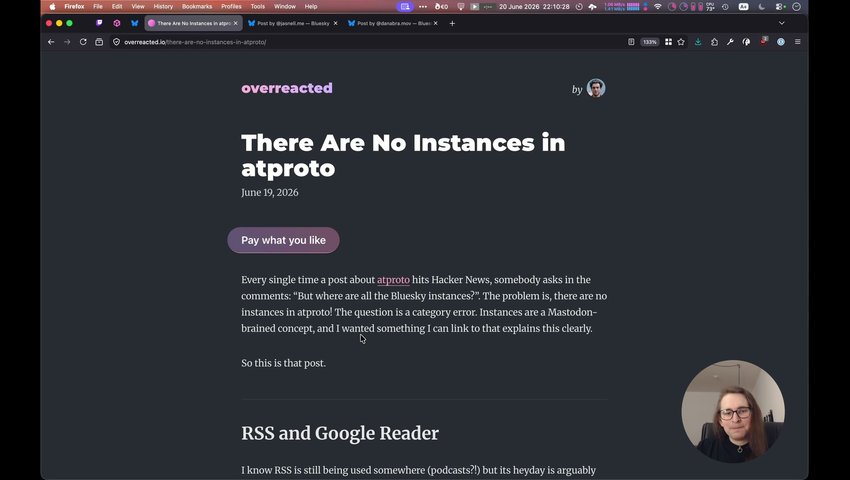This screenshot has height=480, width=850.
Task: Toggle Reader View in address bar
Action: (631, 42)
